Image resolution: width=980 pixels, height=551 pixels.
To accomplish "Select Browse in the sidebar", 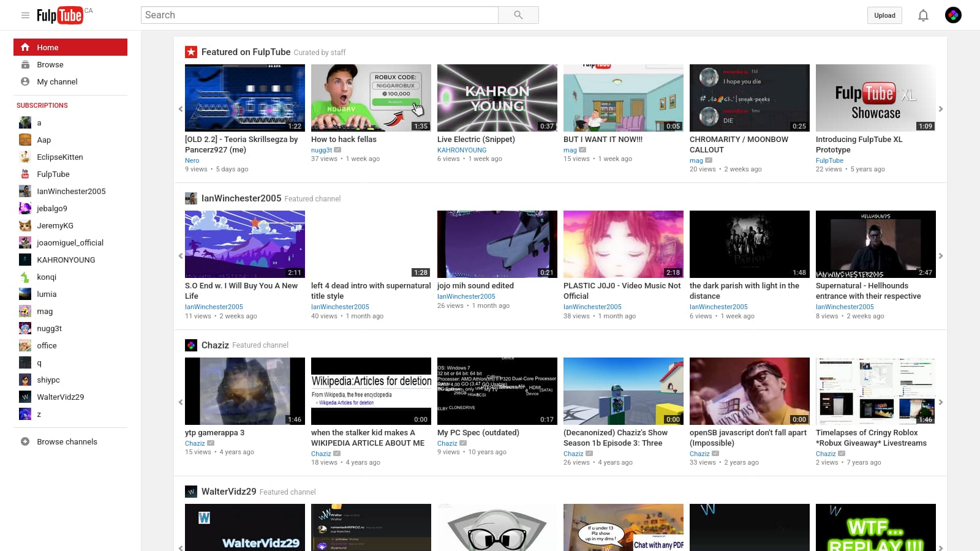I will (50, 64).
